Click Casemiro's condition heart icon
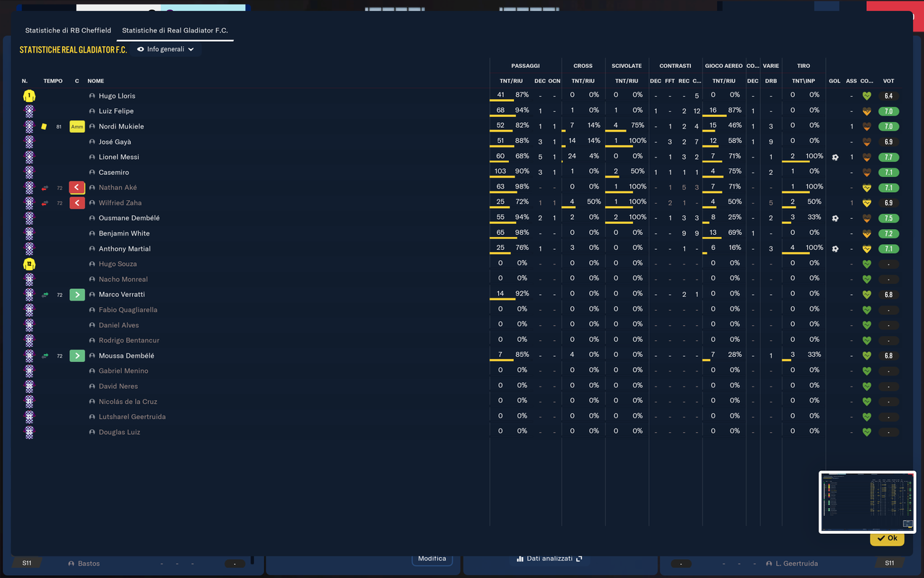The height and width of the screenshot is (578, 924). (x=867, y=173)
